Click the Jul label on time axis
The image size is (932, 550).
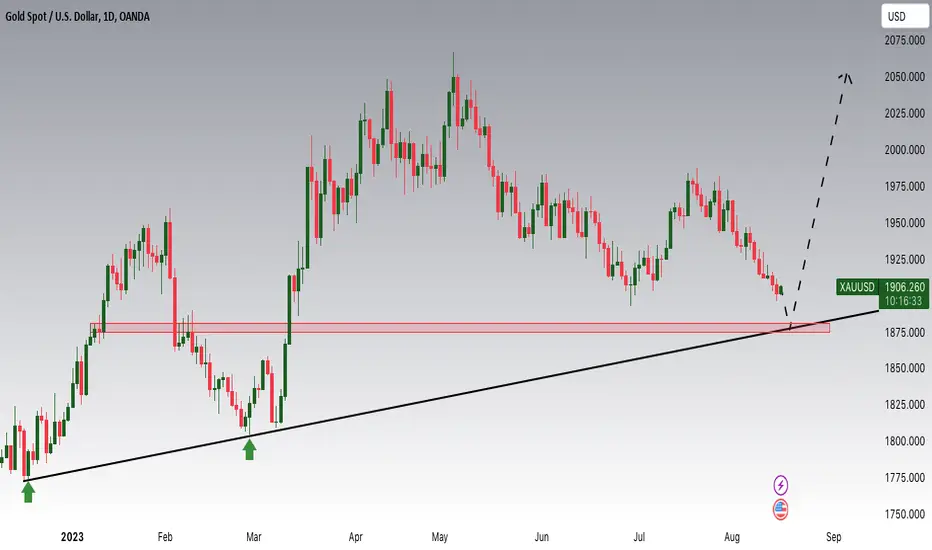tap(639, 537)
